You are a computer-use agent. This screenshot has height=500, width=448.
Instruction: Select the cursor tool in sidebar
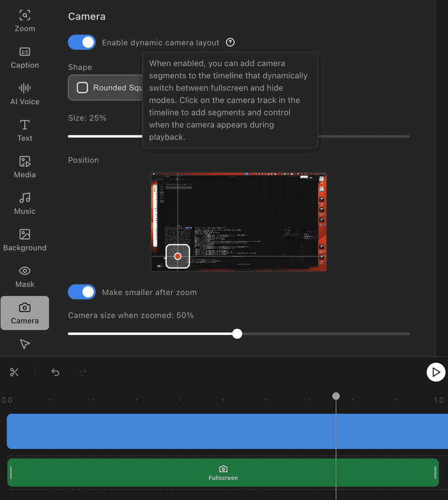(x=25, y=345)
